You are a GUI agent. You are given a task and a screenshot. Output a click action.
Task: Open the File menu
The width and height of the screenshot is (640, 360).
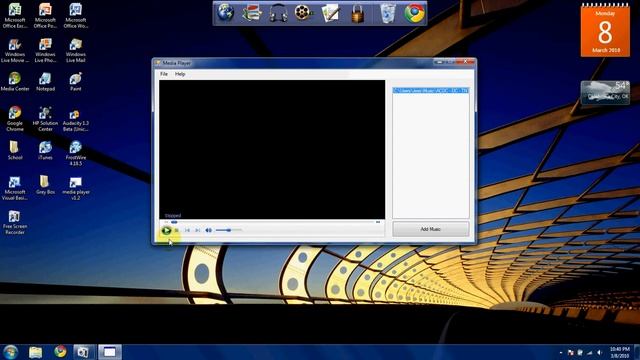point(164,74)
